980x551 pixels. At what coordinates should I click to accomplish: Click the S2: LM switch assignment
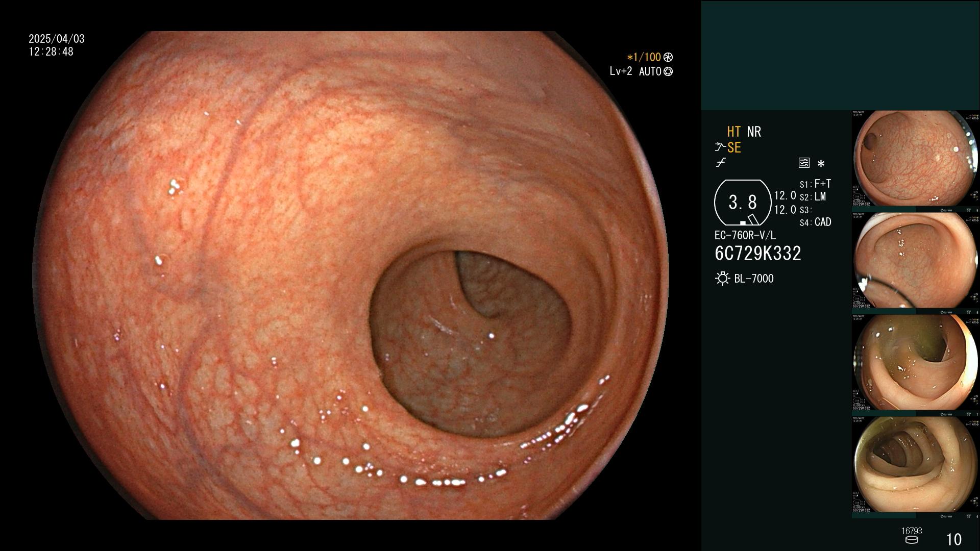813,196
